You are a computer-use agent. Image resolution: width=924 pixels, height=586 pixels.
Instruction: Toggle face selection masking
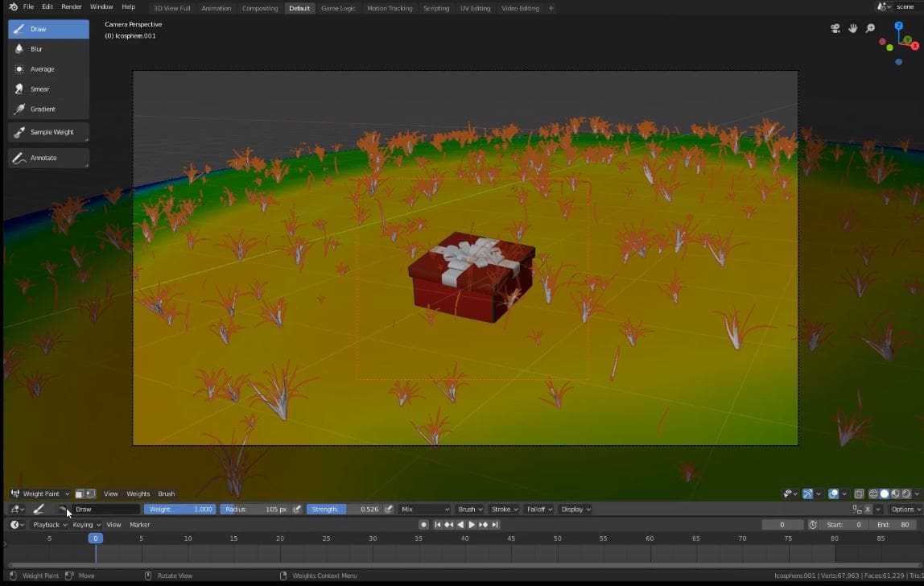click(x=79, y=494)
